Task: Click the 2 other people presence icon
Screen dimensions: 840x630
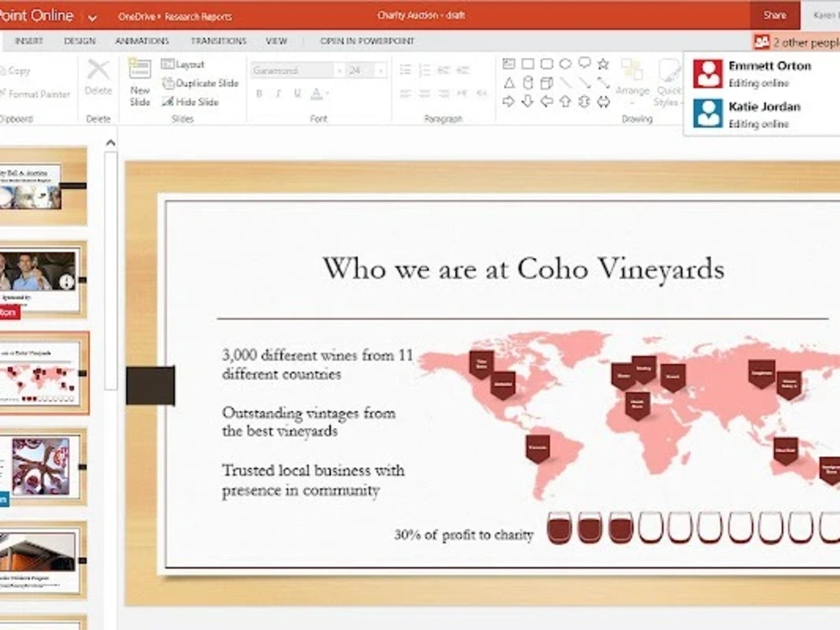Action: (761, 42)
